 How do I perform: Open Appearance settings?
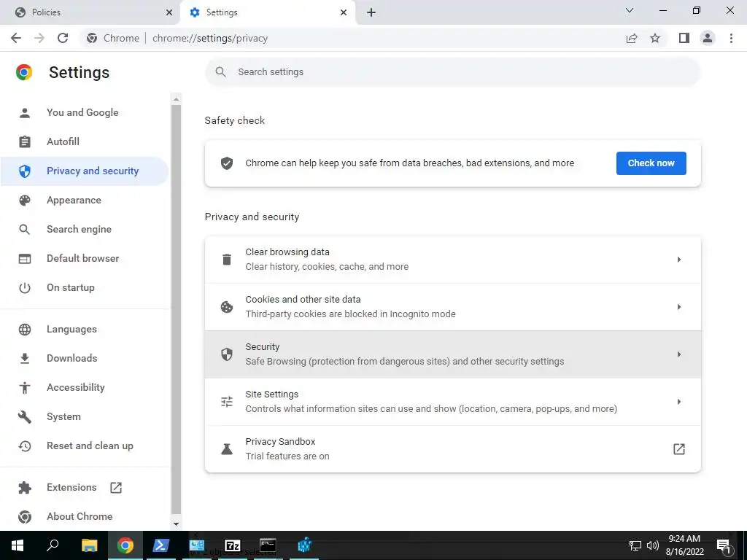pos(84,200)
